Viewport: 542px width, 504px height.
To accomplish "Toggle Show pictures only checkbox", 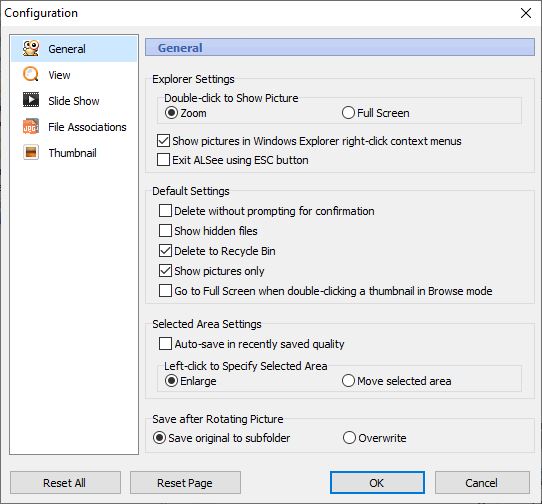I will 165,271.
